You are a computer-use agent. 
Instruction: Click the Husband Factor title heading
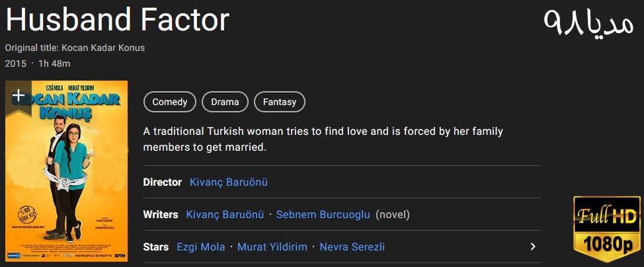coord(118,21)
